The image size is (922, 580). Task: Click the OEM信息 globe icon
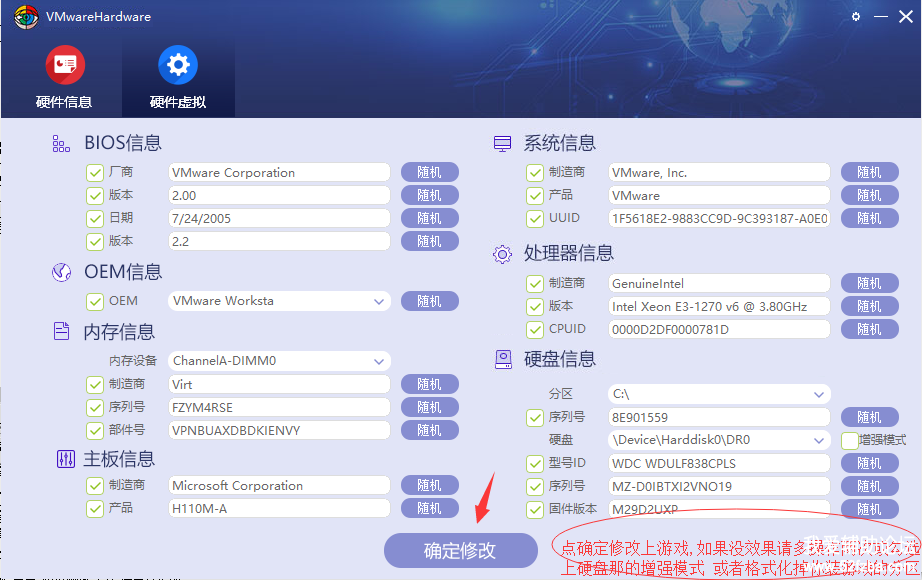point(61,272)
